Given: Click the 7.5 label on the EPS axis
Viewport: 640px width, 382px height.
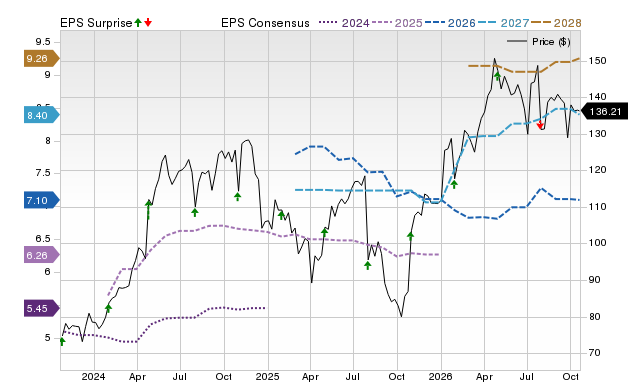Looking at the screenshot, I should tap(43, 173).
